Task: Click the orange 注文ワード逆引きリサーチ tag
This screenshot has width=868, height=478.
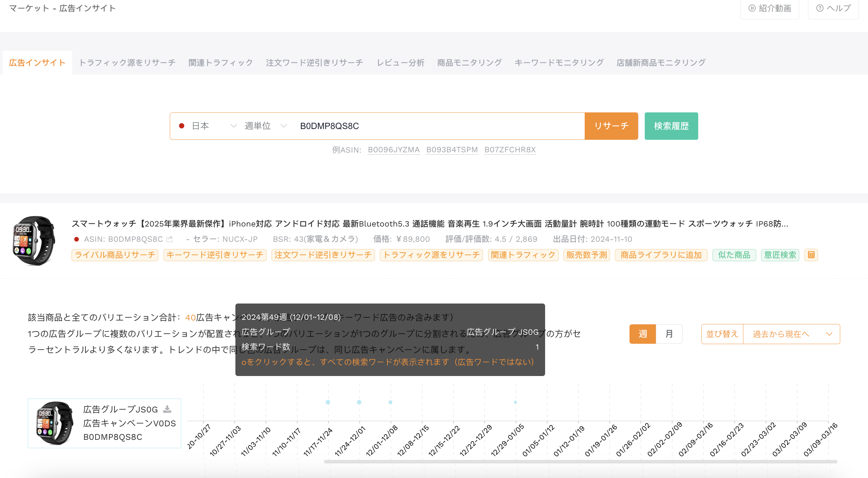Action: click(323, 255)
